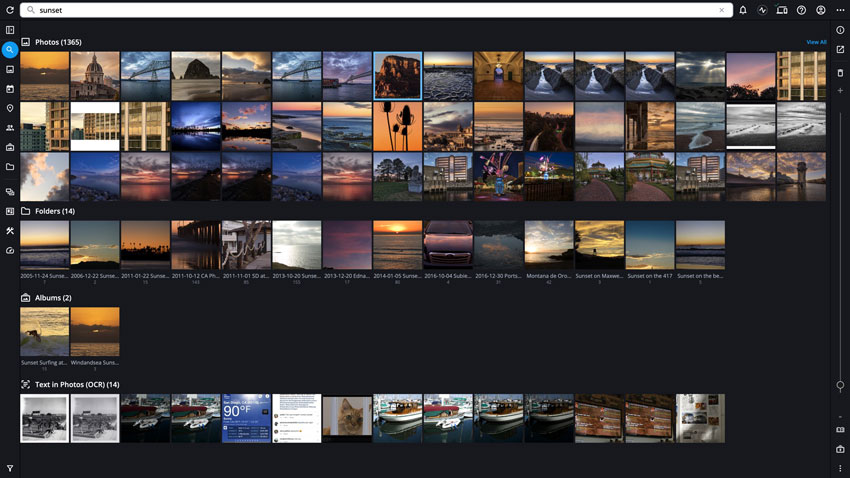Open the sync activity pulse icon
Viewport: 850px width, 478px height.
click(x=762, y=10)
